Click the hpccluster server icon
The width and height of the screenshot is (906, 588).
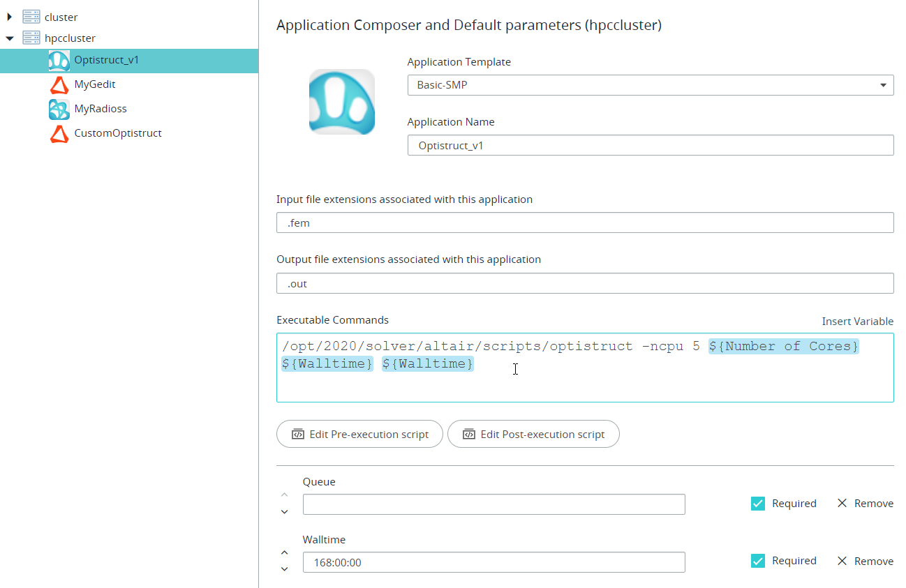point(31,38)
